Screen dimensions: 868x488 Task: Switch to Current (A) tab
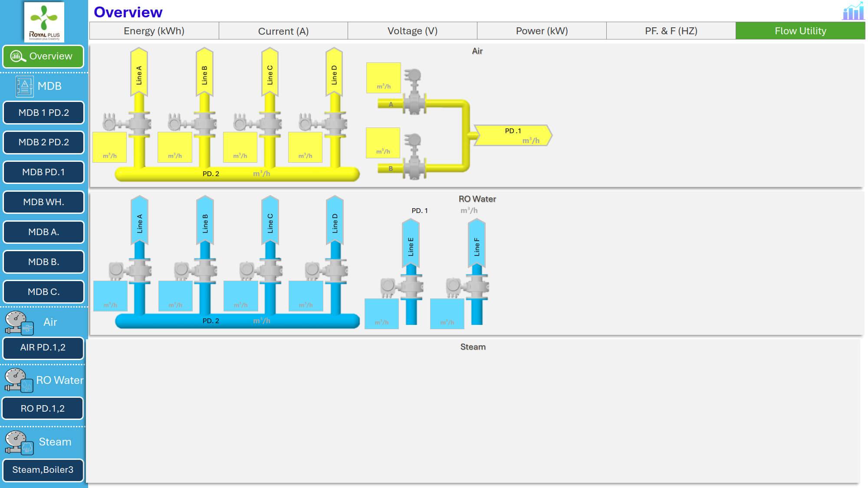click(x=283, y=31)
